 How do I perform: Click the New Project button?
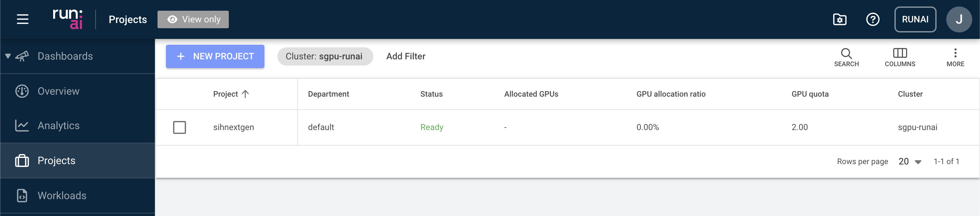[x=215, y=56]
